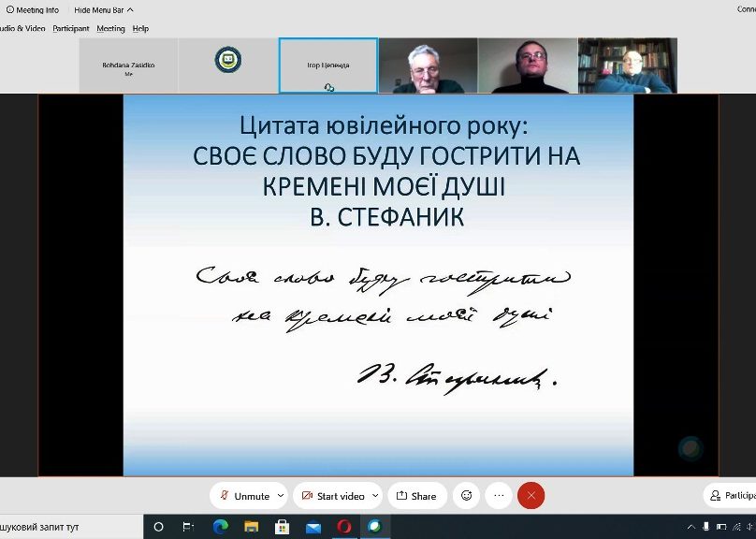Select Bohdana Zasidko's participant tile
This screenshot has height=539, width=756.
pyautogui.click(x=128, y=66)
